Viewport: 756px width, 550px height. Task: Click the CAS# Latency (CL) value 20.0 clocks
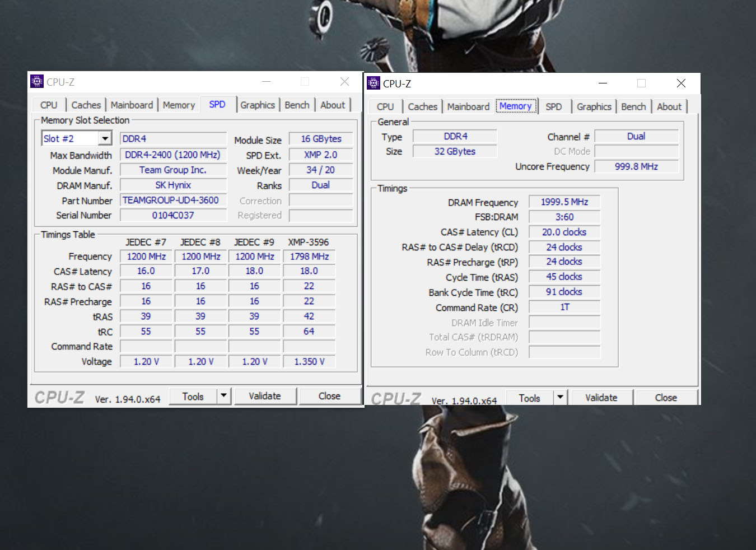(564, 232)
